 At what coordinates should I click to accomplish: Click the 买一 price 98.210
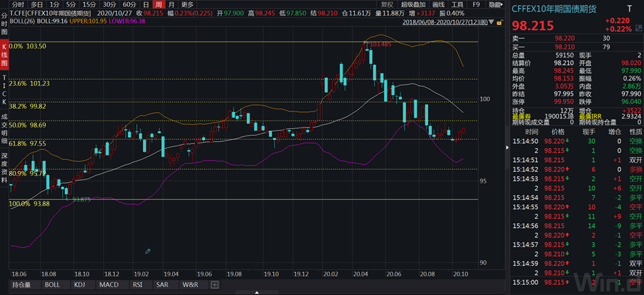pos(564,47)
